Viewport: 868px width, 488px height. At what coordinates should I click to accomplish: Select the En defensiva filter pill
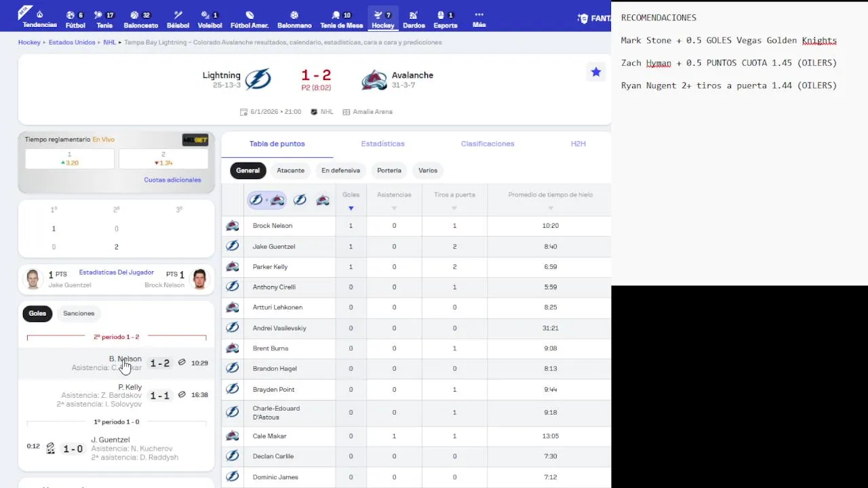click(340, 171)
